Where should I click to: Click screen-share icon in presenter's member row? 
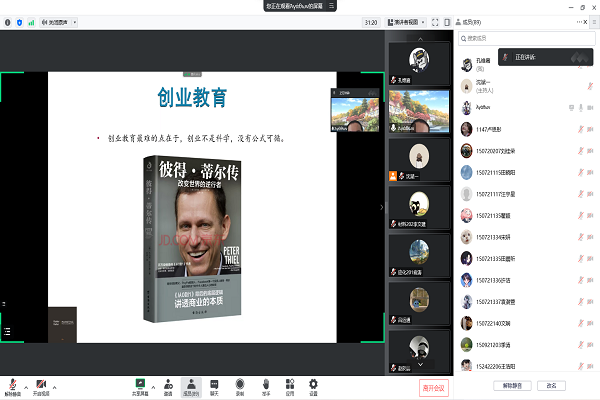[571, 108]
